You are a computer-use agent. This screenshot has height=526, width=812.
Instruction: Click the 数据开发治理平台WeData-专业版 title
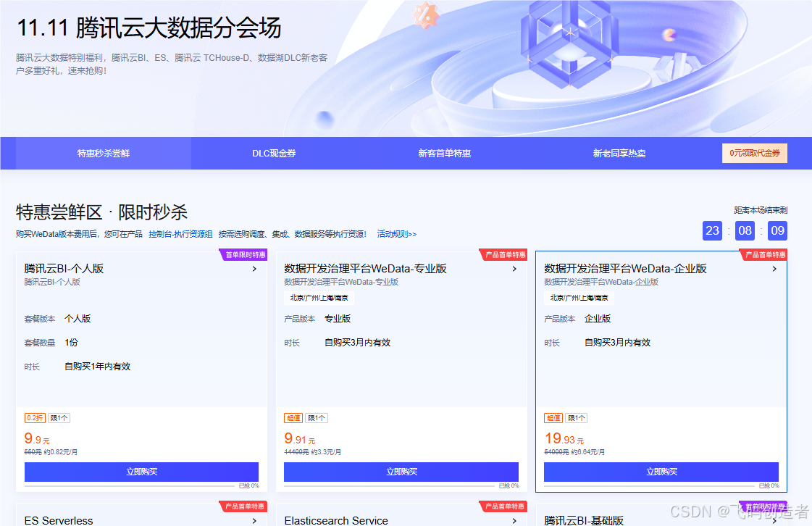click(365, 269)
